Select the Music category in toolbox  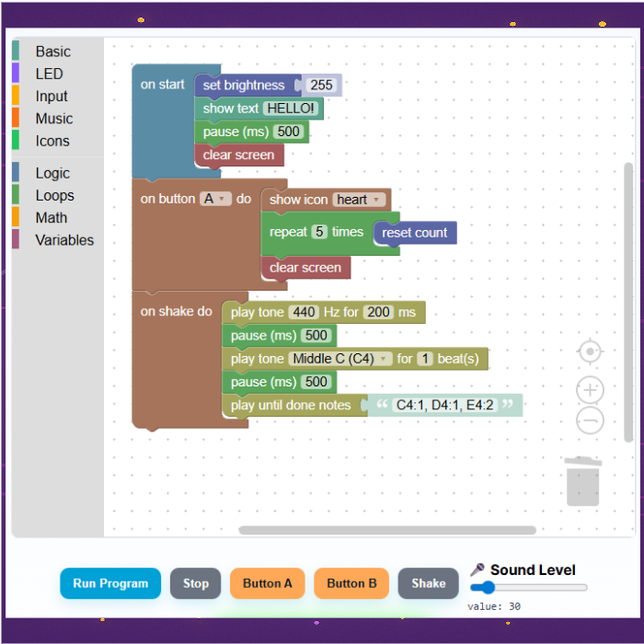(x=53, y=119)
